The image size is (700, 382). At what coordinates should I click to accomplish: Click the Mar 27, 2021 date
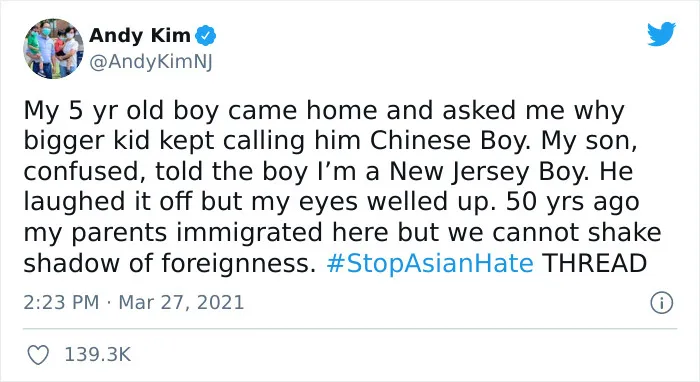click(x=181, y=303)
